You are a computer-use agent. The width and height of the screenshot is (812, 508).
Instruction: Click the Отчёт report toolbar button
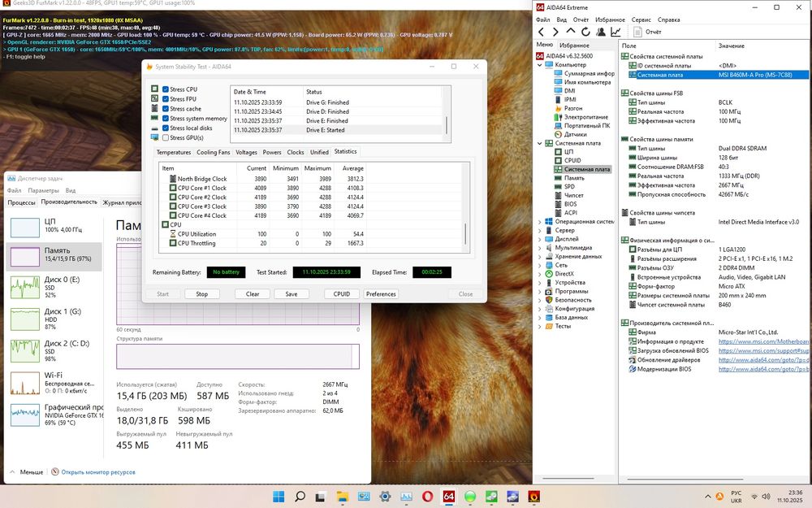point(648,33)
